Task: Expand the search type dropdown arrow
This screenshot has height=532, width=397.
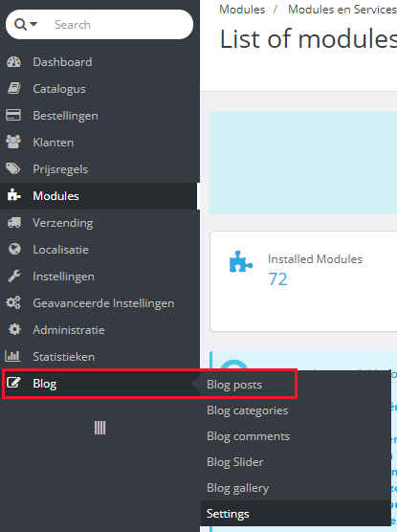Action: 33,25
